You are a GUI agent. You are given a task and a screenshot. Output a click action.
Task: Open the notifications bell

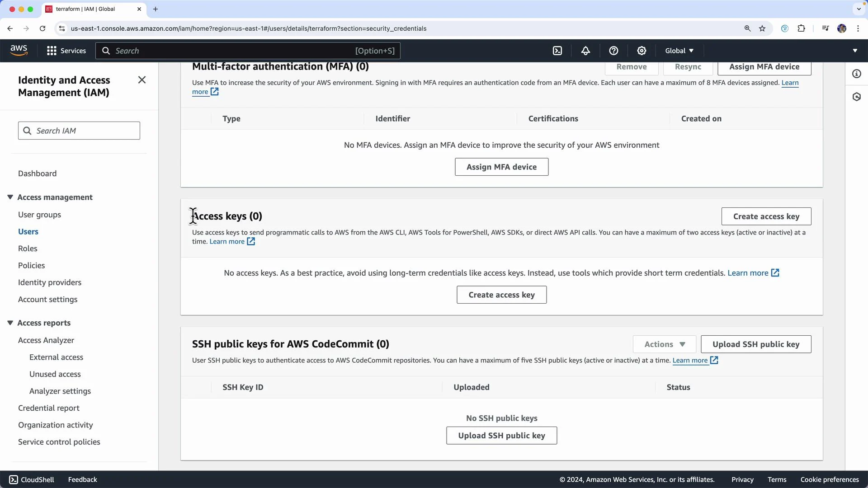[x=585, y=51]
